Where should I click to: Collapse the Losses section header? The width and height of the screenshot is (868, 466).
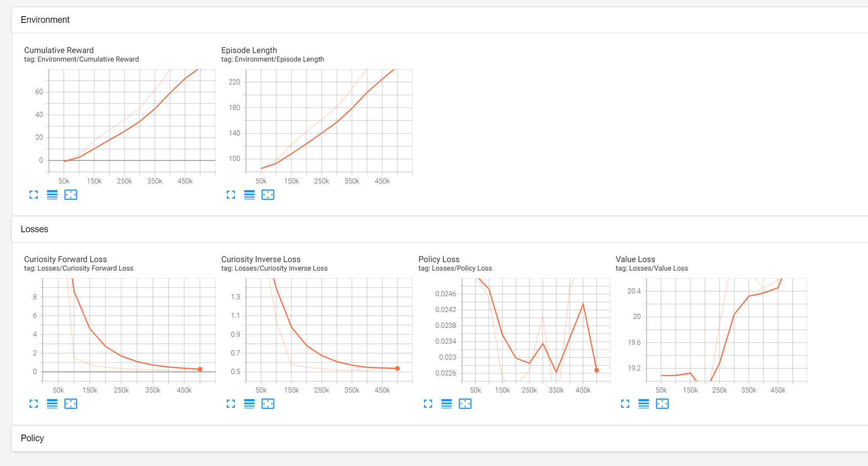pos(34,229)
